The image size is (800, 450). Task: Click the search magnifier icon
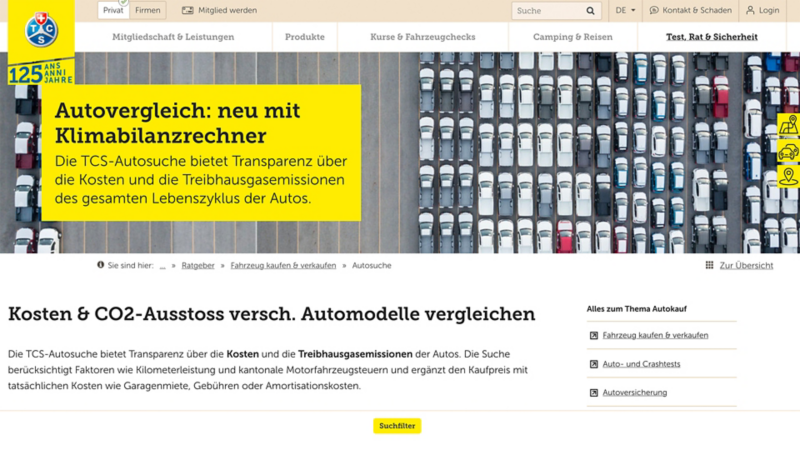(x=590, y=11)
